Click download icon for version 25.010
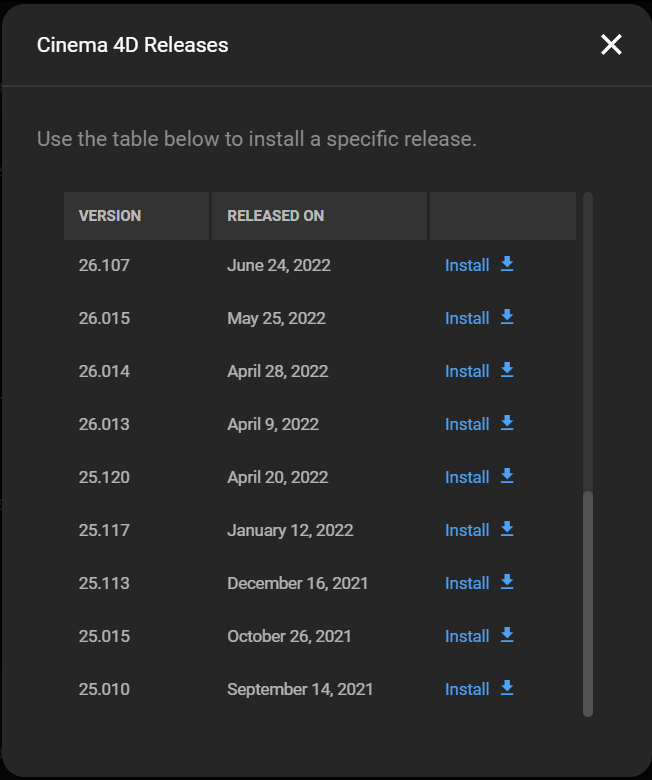652x780 pixels. (507, 688)
